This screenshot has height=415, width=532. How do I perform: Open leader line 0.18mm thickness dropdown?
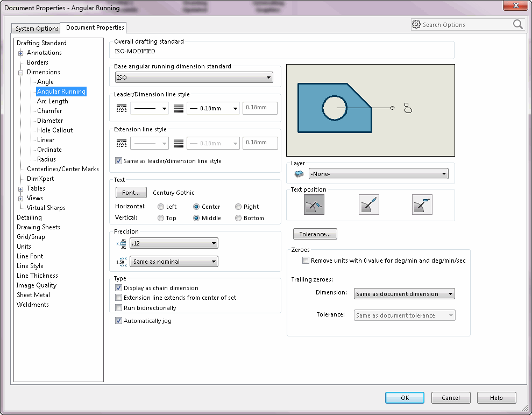tap(213, 108)
